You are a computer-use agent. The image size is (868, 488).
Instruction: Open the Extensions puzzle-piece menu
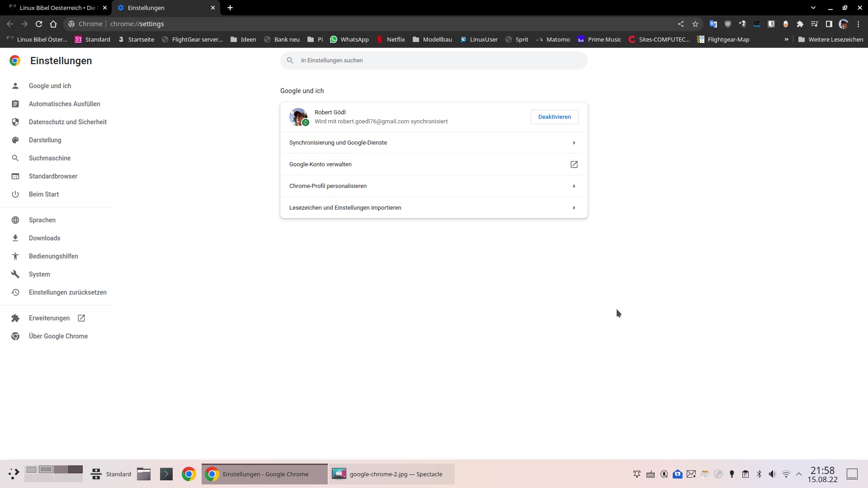[x=800, y=23]
